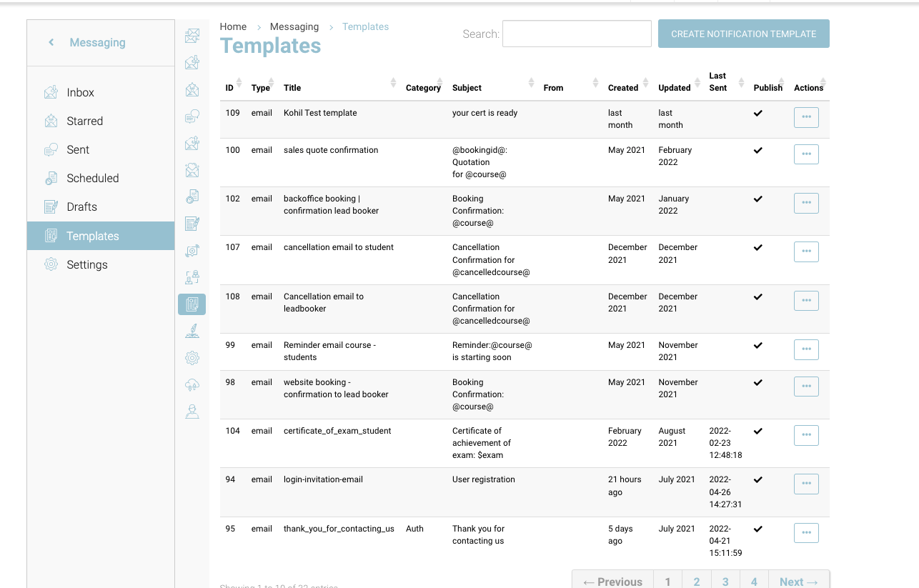Toggle publish checkmark for login-invitation-email row

(758, 479)
